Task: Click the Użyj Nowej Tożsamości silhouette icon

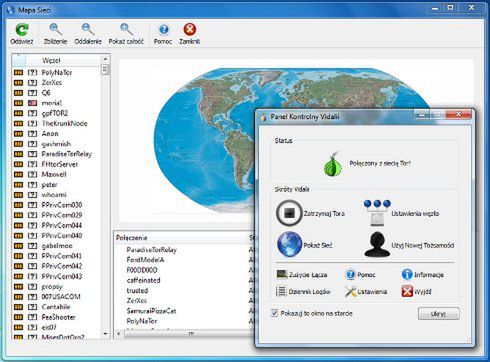Action: point(377,244)
